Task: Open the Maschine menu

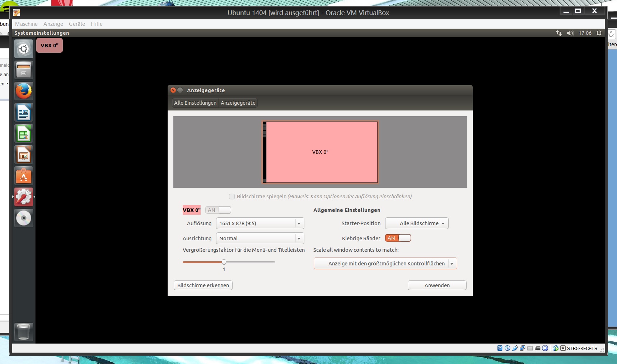Action: (26, 24)
